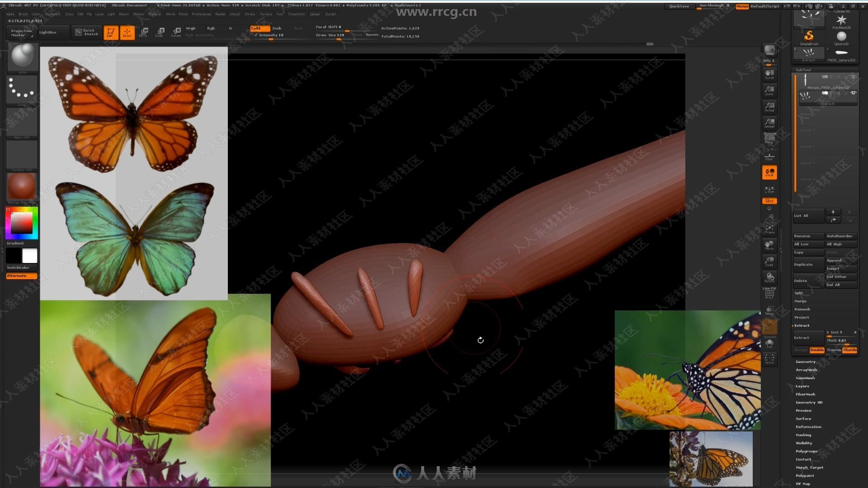Expand the Polygroups section
Viewport: 868px width, 488px height.
tap(807, 451)
